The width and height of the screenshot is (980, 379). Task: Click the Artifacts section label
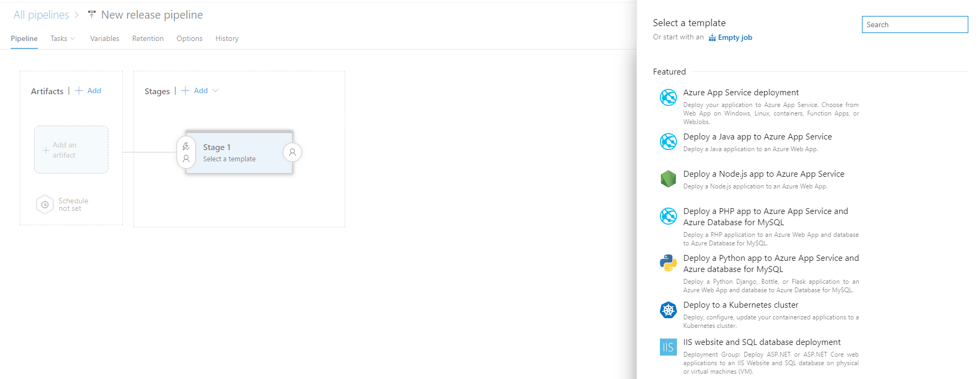(47, 92)
